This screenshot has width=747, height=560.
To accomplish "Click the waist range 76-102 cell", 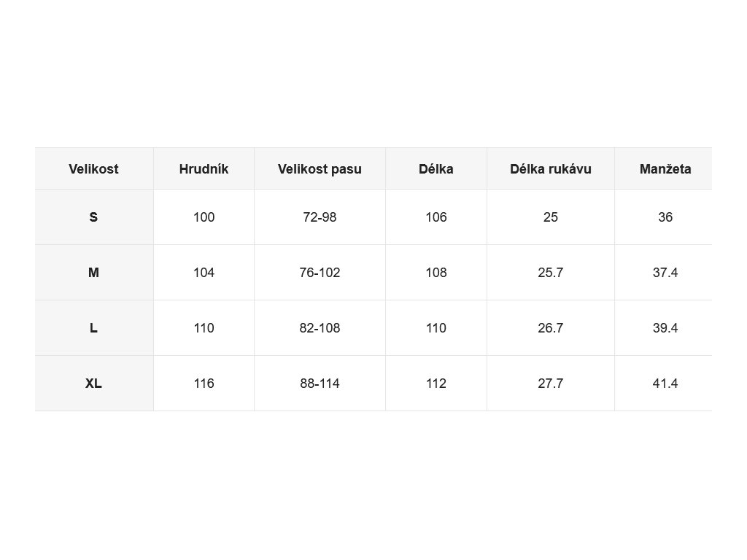I will tap(320, 273).
